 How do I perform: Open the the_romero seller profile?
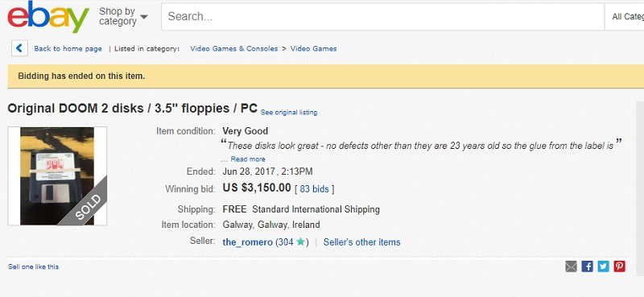pyautogui.click(x=247, y=242)
